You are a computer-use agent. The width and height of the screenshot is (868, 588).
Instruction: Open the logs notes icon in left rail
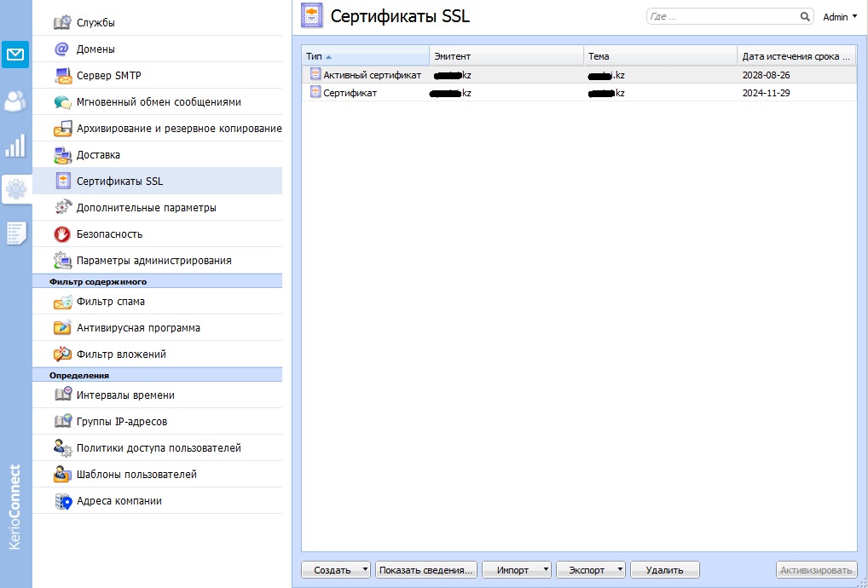pyautogui.click(x=15, y=233)
